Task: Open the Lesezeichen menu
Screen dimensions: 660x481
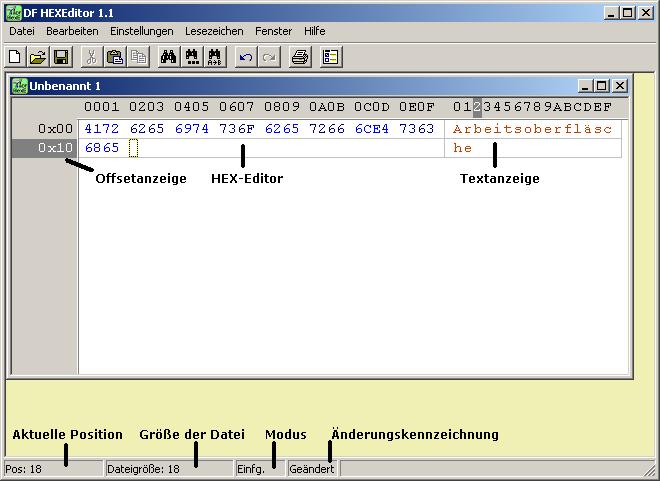Action: point(214,31)
